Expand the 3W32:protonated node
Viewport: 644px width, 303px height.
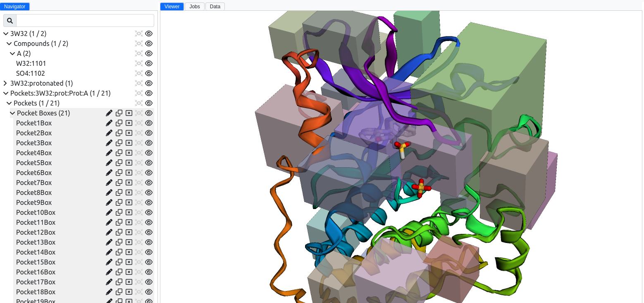pyautogui.click(x=5, y=83)
